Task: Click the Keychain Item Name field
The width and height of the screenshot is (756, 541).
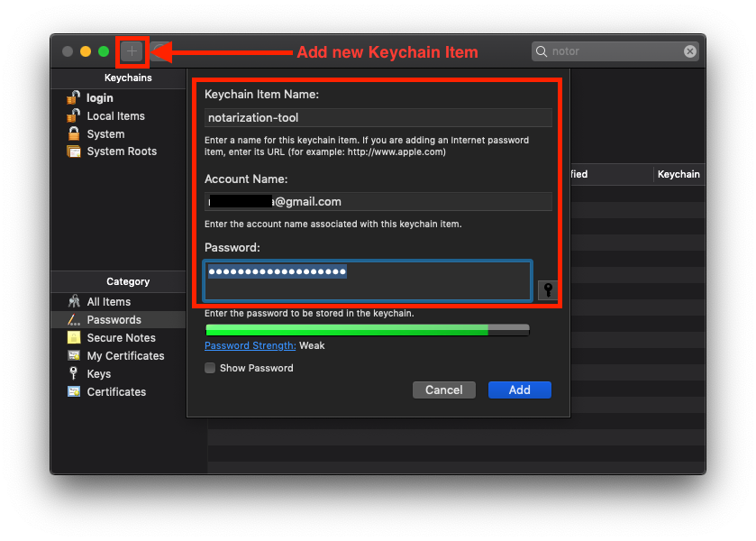Action: point(378,117)
